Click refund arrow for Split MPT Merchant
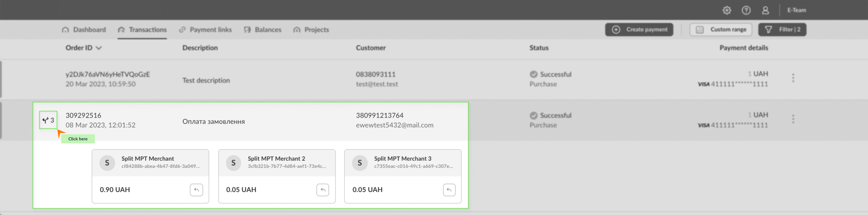The height and width of the screenshot is (215, 868). click(197, 190)
